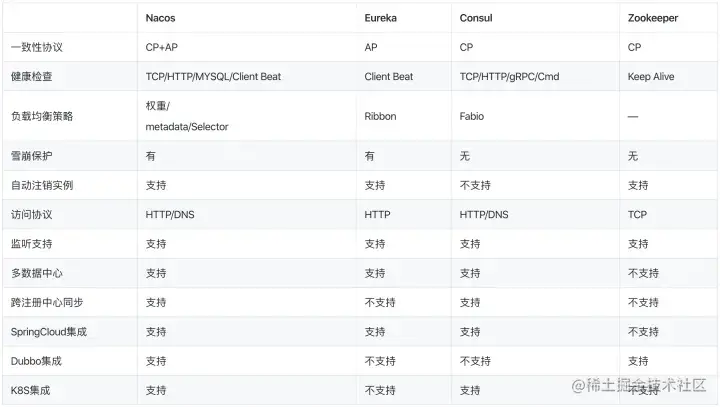Select the Fabio cell
The image size is (720, 407).
(x=472, y=116)
